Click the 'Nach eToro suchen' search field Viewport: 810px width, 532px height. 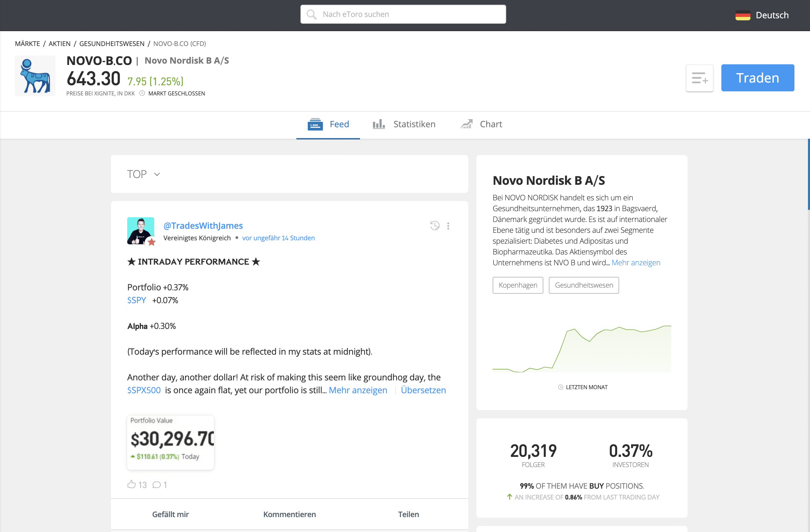[403, 14]
